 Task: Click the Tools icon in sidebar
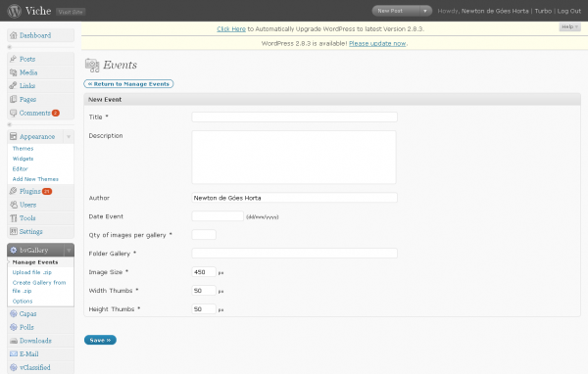pyautogui.click(x=14, y=218)
